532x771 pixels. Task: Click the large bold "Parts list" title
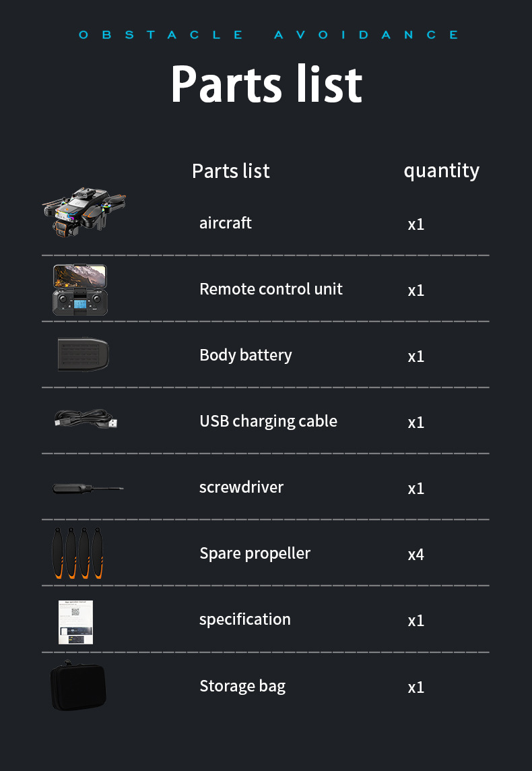(266, 84)
